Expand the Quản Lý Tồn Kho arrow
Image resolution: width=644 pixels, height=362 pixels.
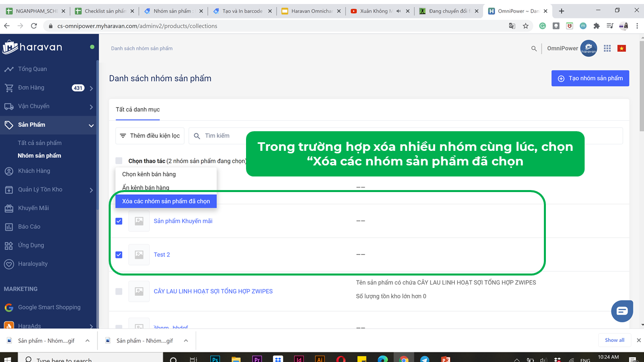(x=91, y=190)
